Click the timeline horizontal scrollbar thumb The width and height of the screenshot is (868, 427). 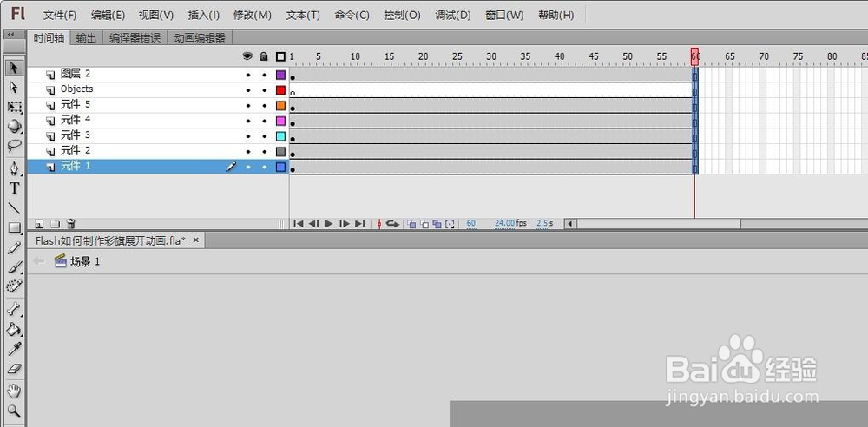(659, 224)
